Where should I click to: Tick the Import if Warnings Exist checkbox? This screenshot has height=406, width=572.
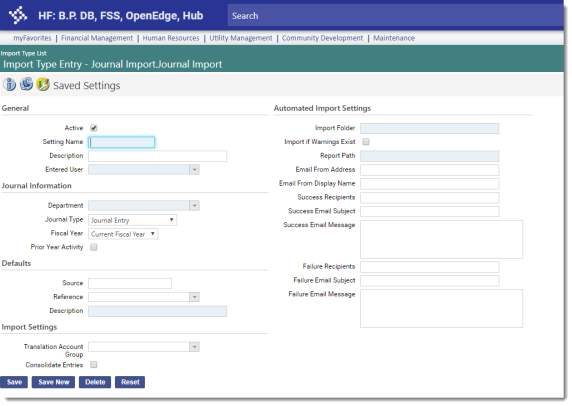[366, 142]
